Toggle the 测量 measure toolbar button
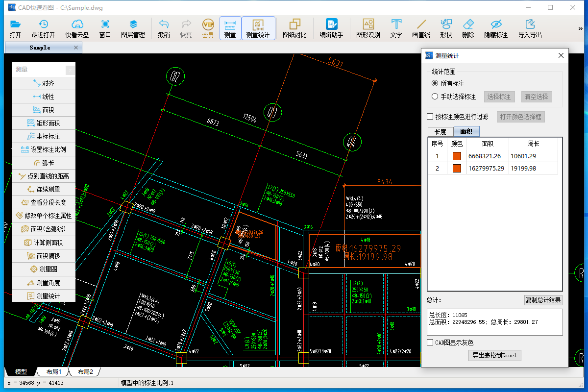This screenshot has height=392, width=588. click(230, 28)
